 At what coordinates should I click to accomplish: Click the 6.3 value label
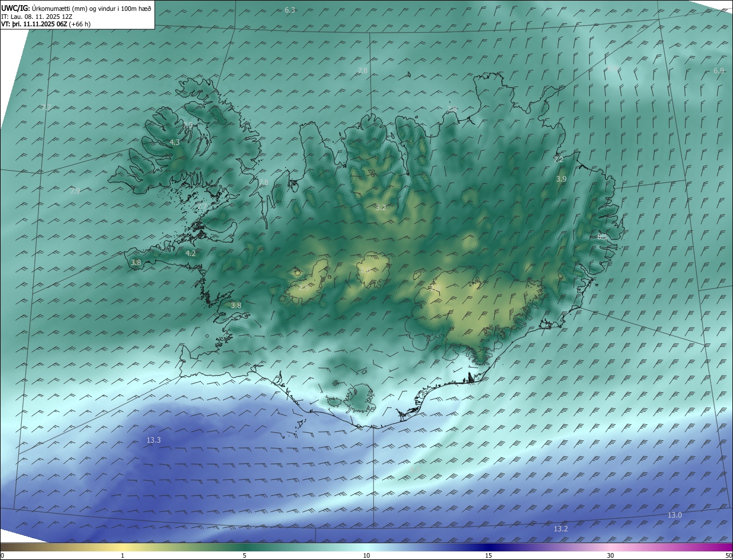[290, 10]
